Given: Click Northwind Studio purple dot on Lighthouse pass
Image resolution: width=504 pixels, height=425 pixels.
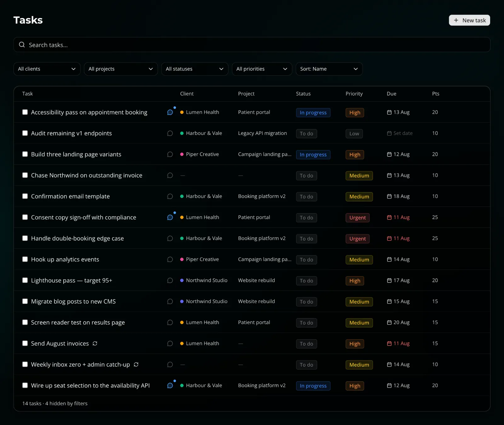Looking at the screenshot, I should tap(182, 280).
